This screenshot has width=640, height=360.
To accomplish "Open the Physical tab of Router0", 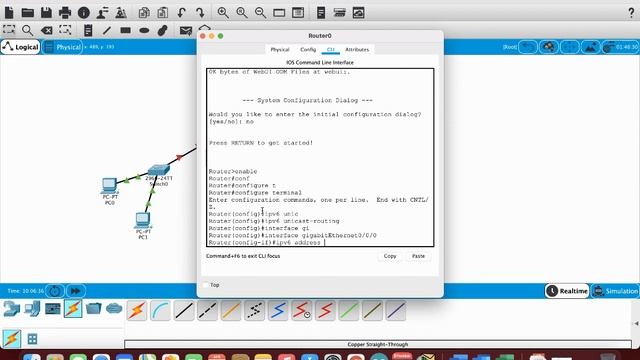I will pyautogui.click(x=280, y=49).
